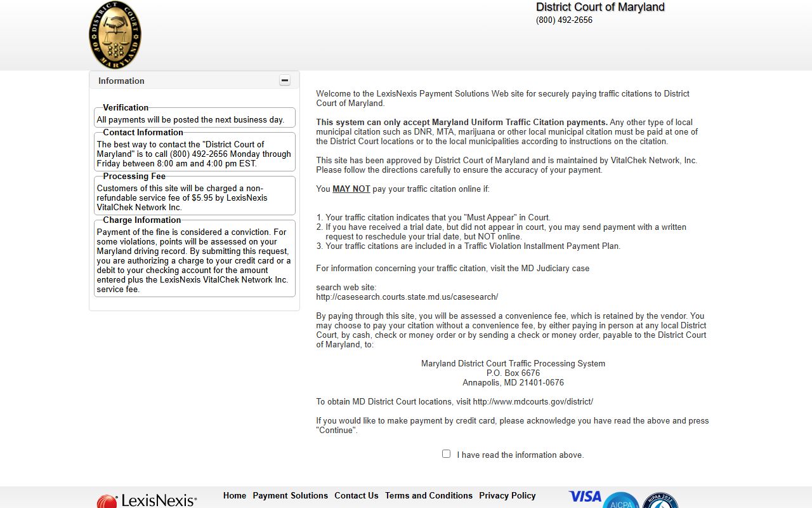Click the 'Processing Fee' section heading
This screenshot has width=812, height=508.
click(x=134, y=176)
